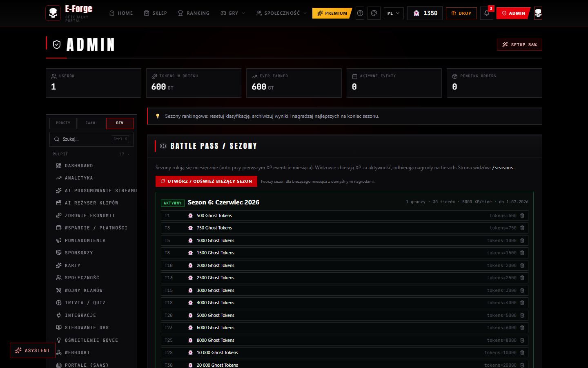Open AI Podsumowanie Streamu page
The width and height of the screenshot is (588, 368).
tap(96, 191)
